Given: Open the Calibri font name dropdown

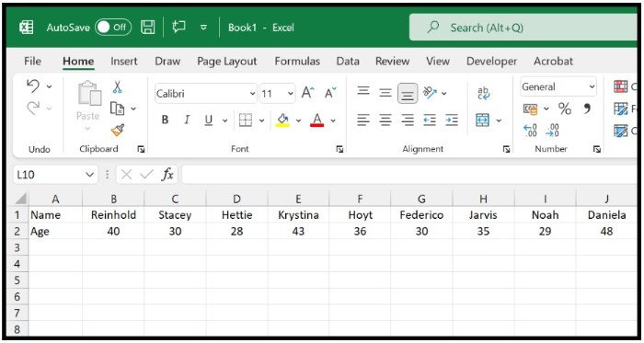Looking at the screenshot, I should (252, 94).
